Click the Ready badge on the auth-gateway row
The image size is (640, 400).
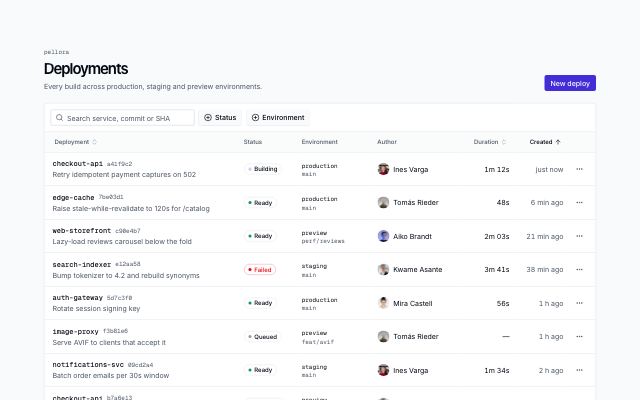(260, 303)
